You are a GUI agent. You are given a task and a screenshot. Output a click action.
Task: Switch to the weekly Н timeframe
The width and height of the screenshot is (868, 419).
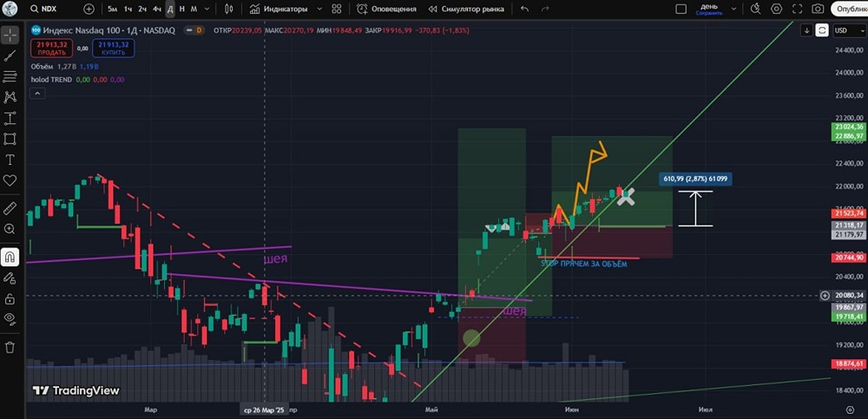pos(182,9)
